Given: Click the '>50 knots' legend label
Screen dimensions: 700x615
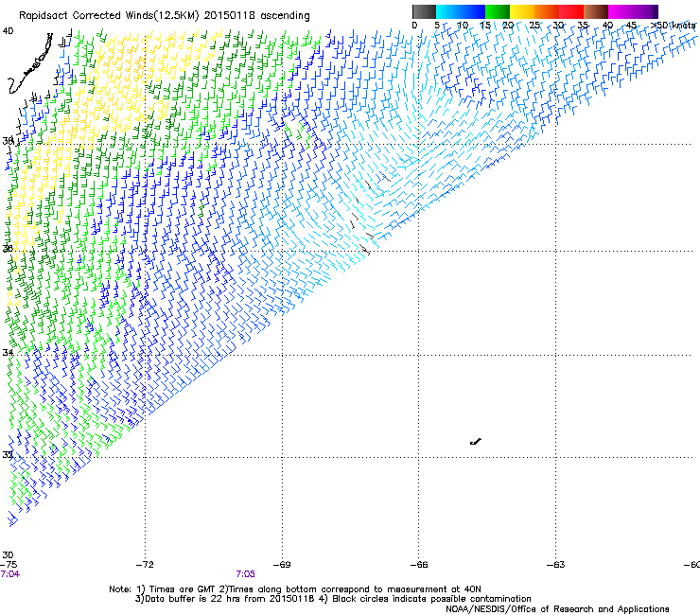Looking at the screenshot, I should click(674, 26).
